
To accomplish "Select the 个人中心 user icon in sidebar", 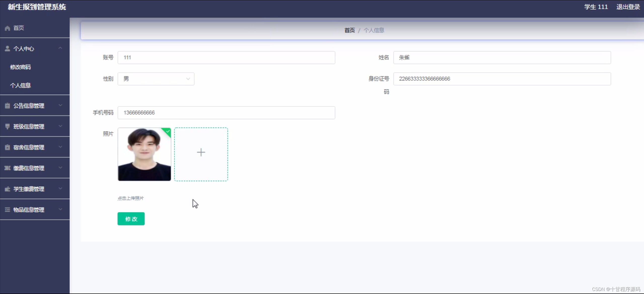I will 7,48.
